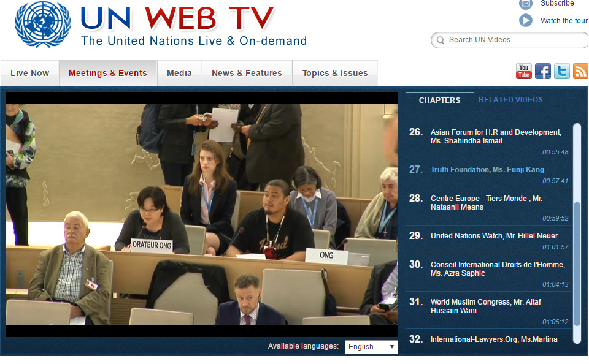Image resolution: width=589 pixels, height=364 pixels.
Task: Click the Available languages label
Action: click(303, 346)
